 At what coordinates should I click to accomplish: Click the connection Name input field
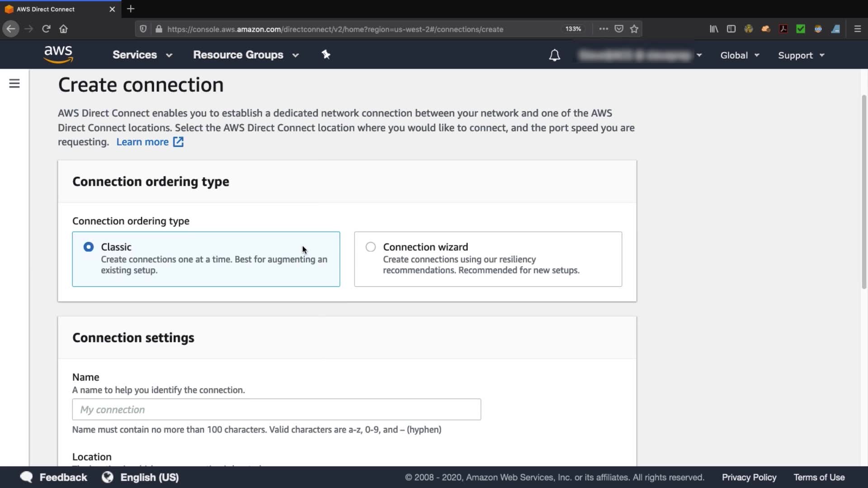click(x=276, y=409)
